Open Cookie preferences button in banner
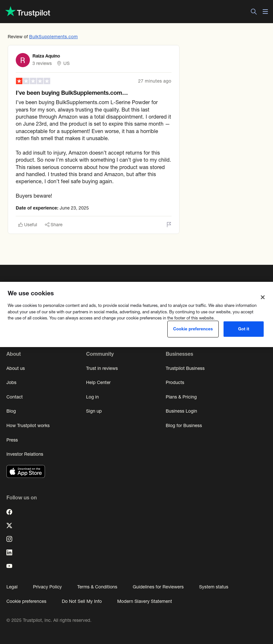Image resolution: width=273 pixels, height=644 pixels. pos(193,329)
